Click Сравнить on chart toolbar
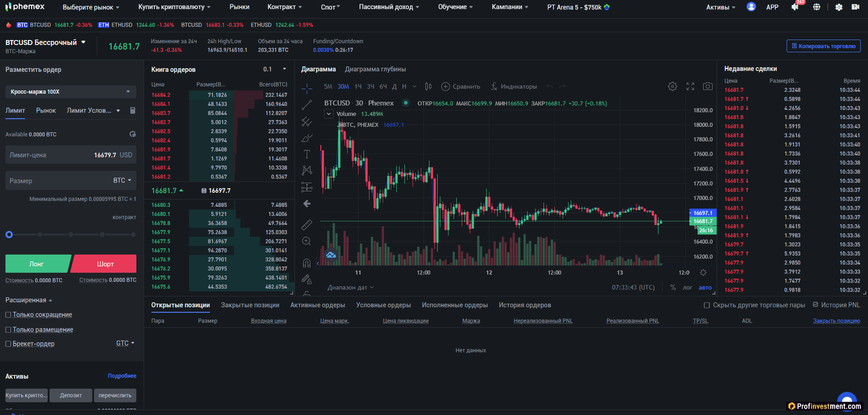Image resolution: width=868 pixels, height=415 pixels. (461, 86)
